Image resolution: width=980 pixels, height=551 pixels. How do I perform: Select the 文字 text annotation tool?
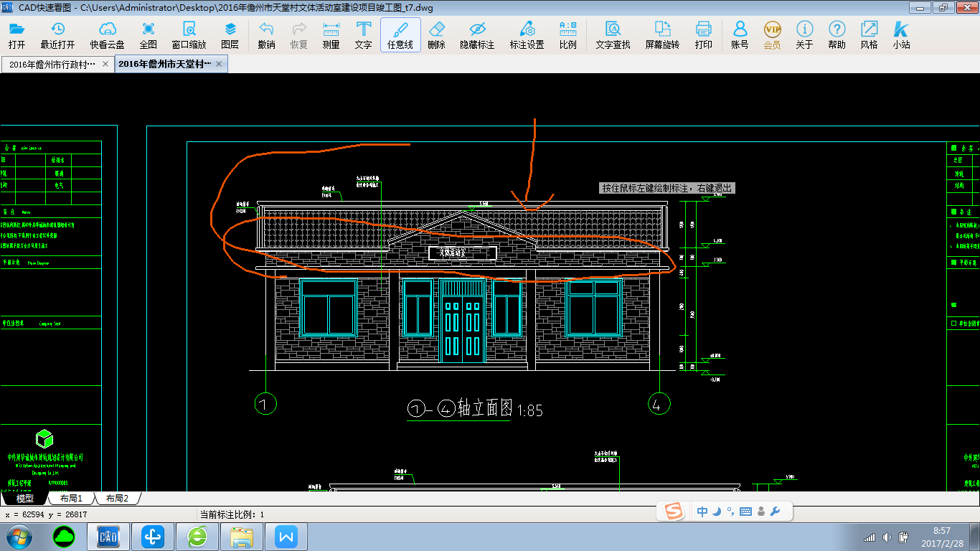click(x=364, y=34)
